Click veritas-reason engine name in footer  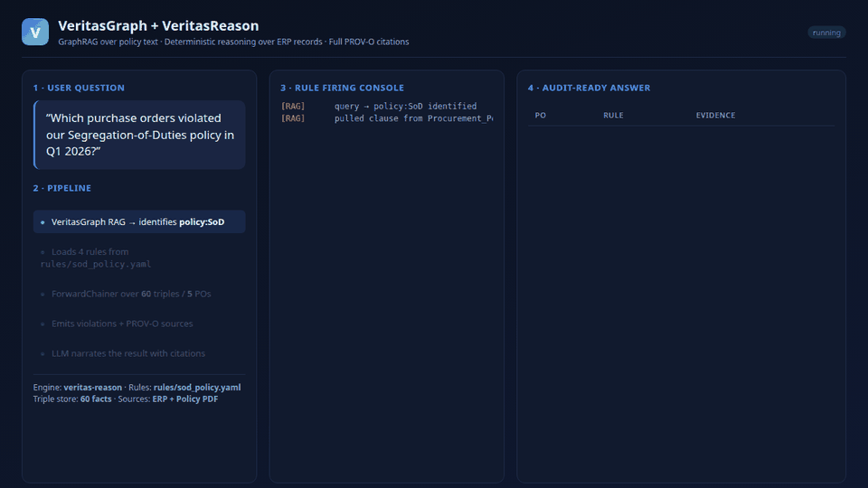[x=92, y=388]
